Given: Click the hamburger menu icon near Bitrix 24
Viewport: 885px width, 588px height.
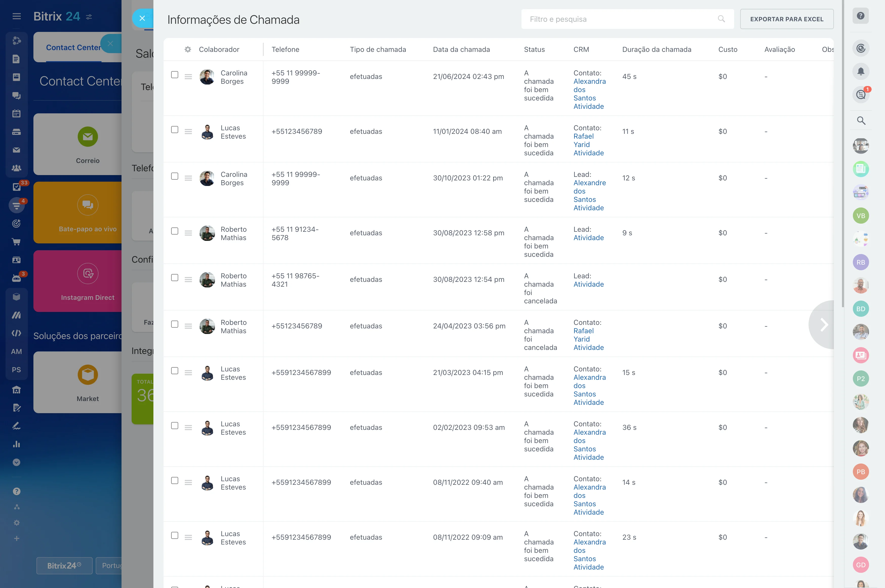Looking at the screenshot, I should (x=16, y=16).
